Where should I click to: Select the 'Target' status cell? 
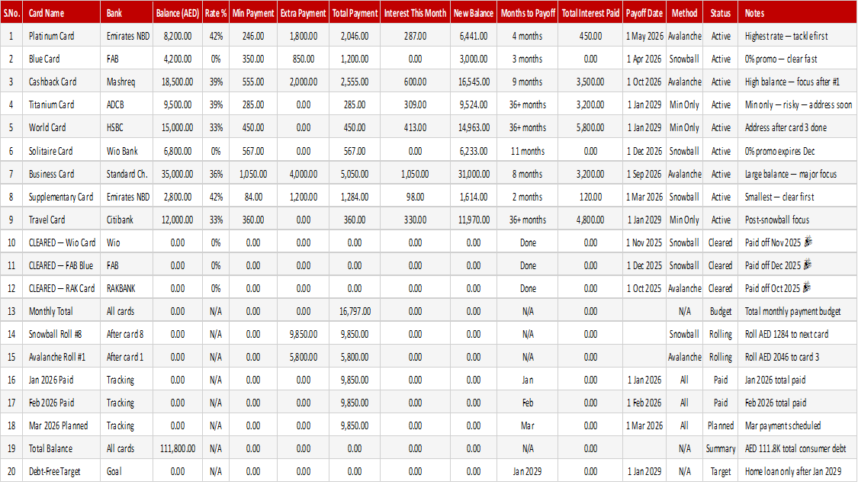pyautogui.click(x=720, y=472)
